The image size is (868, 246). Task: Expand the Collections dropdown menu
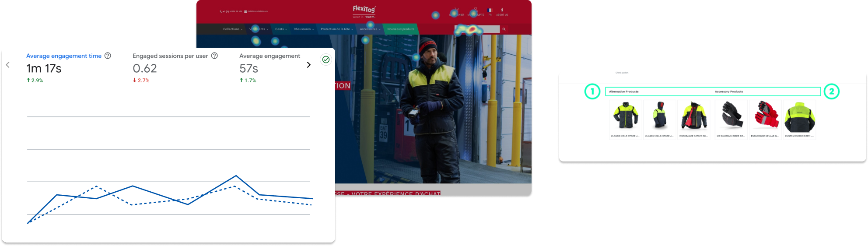232,29
